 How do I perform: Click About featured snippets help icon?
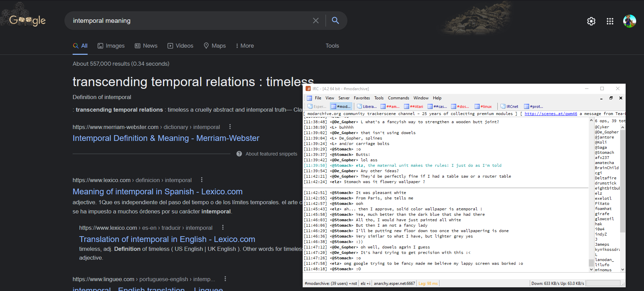click(239, 154)
